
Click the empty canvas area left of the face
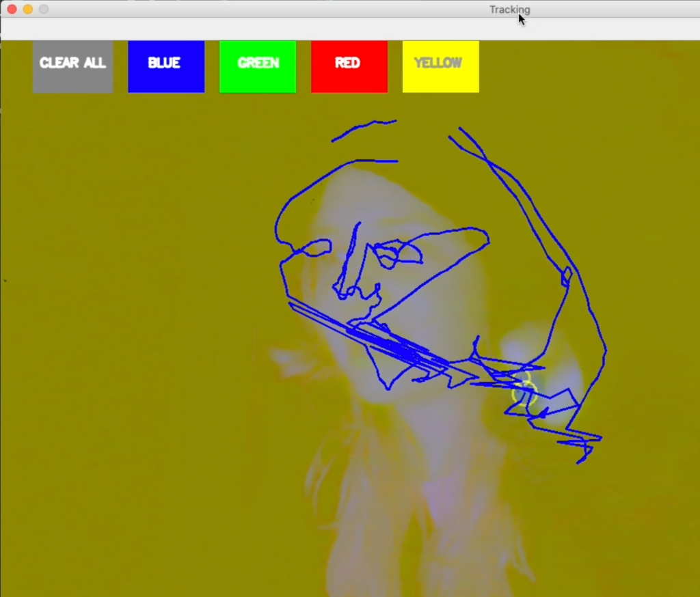[x=137, y=307]
